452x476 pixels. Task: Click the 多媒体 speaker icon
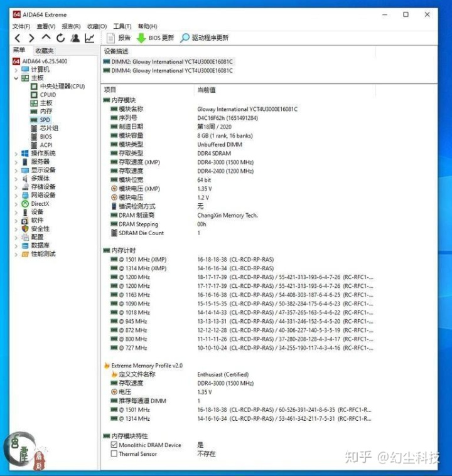tap(25, 179)
